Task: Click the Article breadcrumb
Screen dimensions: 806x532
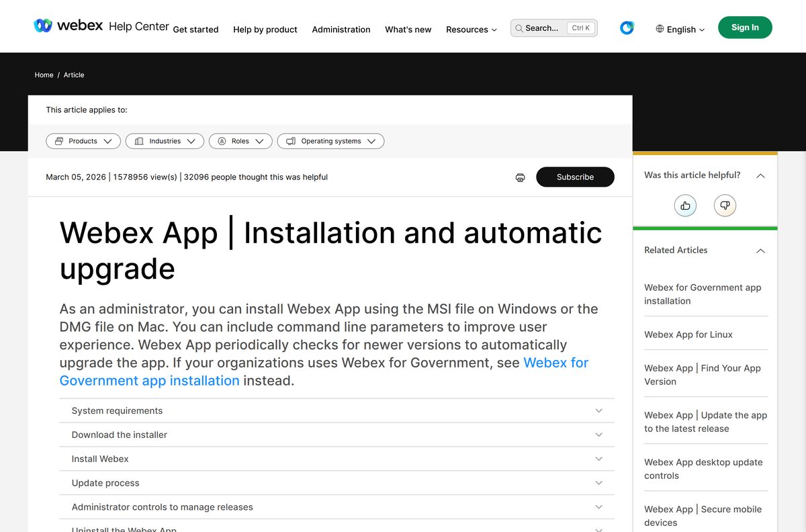Action: [x=74, y=75]
